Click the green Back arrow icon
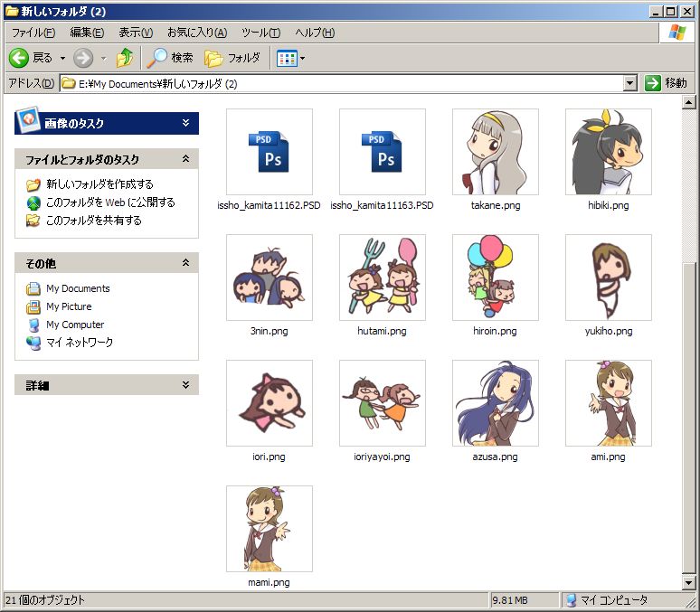This screenshot has height=612, width=700. (19, 58)
